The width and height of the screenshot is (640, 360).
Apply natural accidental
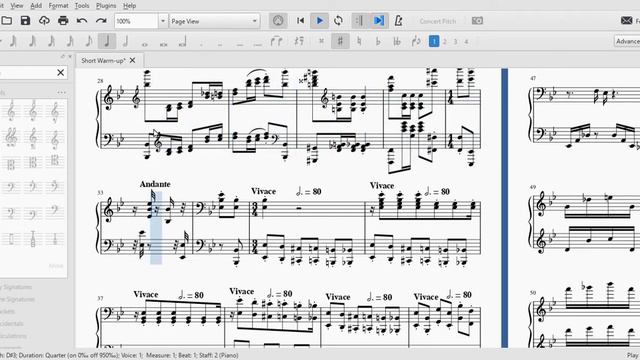tap(359, 41)
